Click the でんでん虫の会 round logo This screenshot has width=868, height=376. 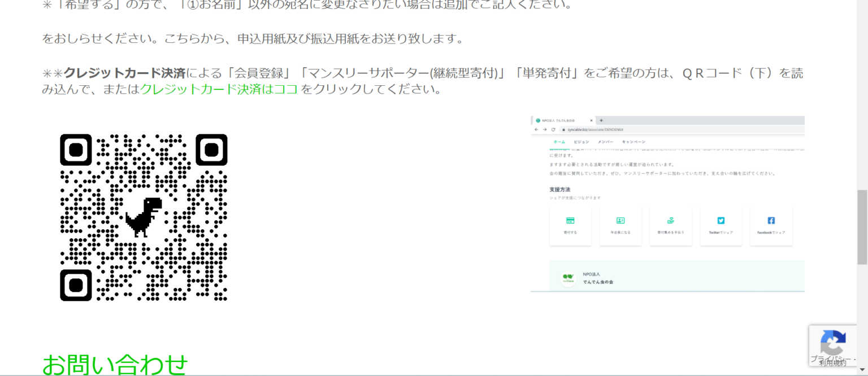(x=568, y=278)
